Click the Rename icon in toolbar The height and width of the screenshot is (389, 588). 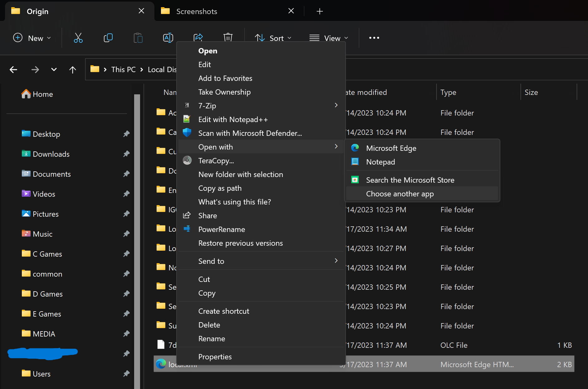click(168, 38)
